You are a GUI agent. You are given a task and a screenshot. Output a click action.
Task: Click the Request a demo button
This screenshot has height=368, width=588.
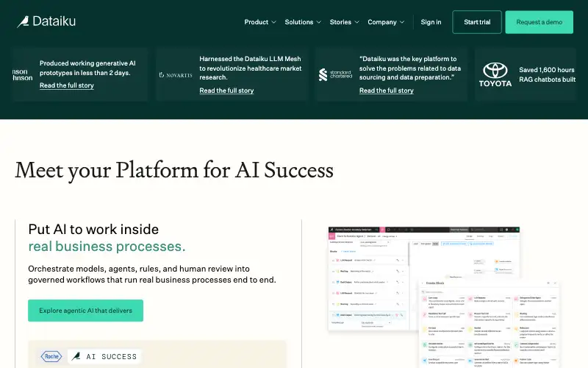click(539, 22)
